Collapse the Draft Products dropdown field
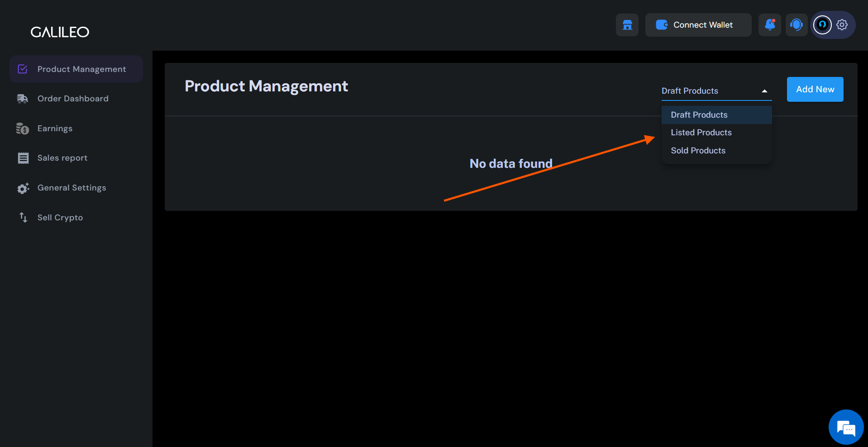Viewport: 868px width, 447px height. (716, 91)
